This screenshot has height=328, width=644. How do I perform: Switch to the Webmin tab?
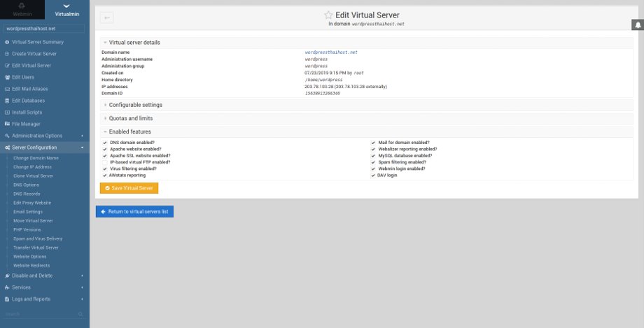(22, 9)
